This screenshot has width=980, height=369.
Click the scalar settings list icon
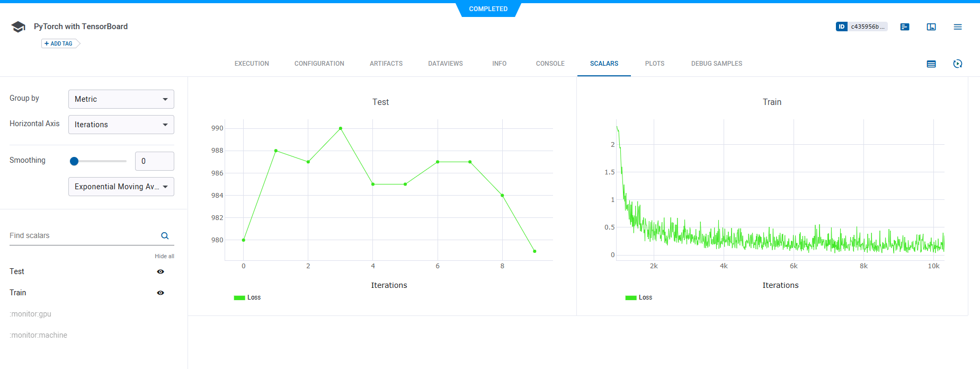coord(931,64)
